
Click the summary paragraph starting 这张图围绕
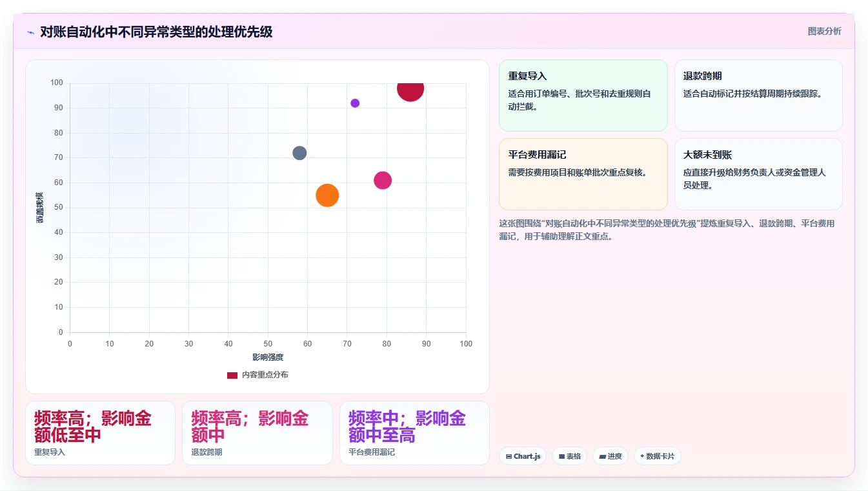click(667, 230)
